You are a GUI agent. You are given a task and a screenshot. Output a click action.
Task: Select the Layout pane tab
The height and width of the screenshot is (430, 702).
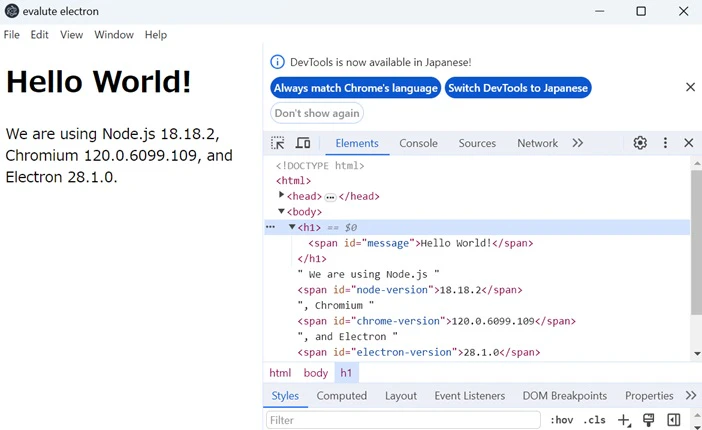pyautogui.click(x=401, y=396)
